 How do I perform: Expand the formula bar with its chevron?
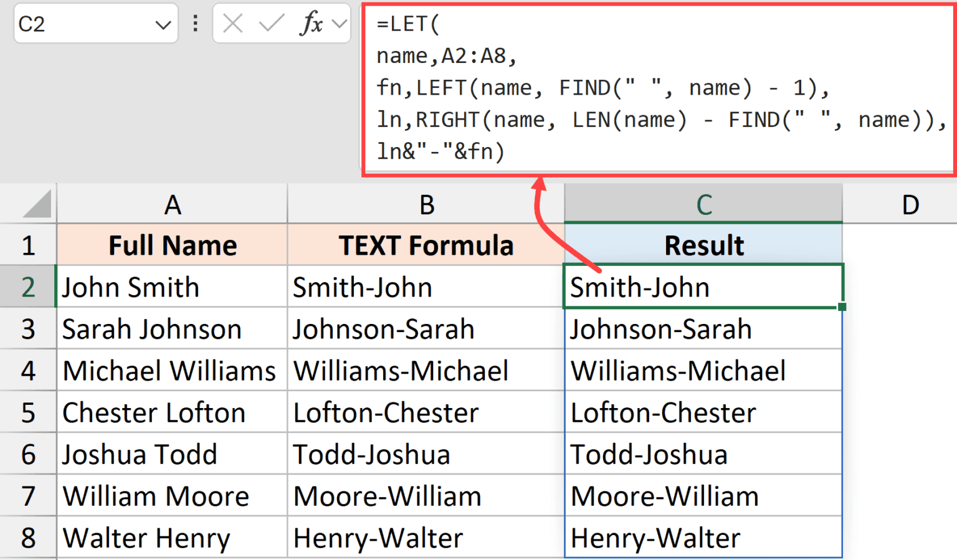point(338,23)
